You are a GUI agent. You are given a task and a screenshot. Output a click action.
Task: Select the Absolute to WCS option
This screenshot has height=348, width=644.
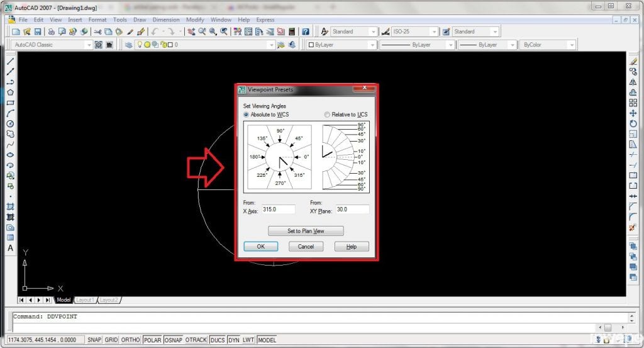click(x=247, y=115)
